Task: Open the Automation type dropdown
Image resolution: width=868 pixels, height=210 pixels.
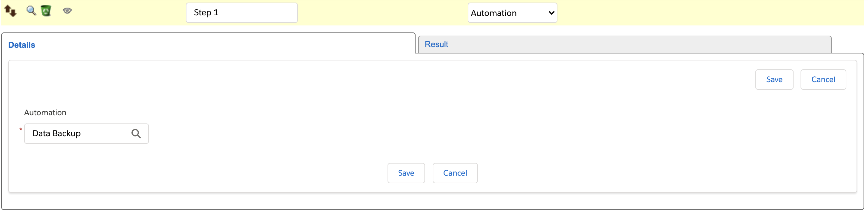Action: point(512,13)
